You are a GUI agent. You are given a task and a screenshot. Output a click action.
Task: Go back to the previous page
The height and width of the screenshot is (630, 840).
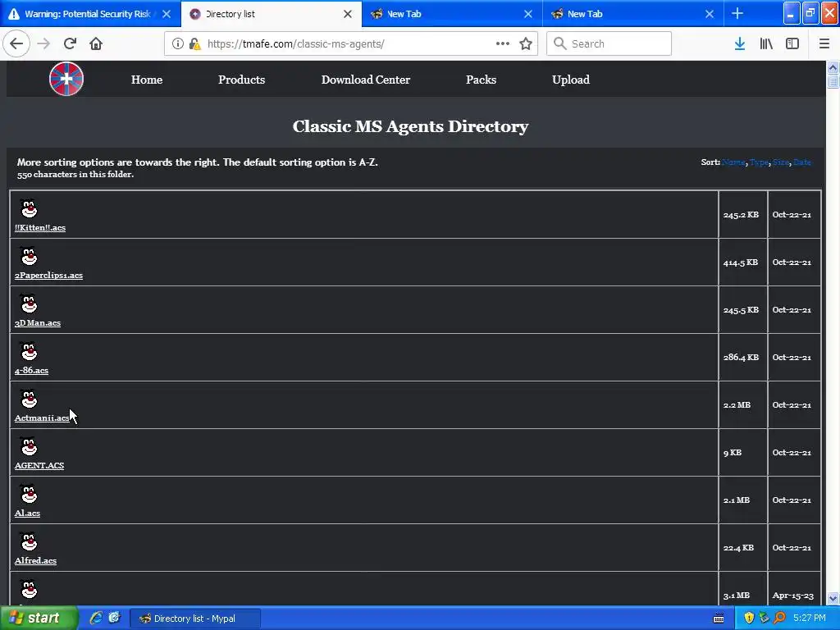coord(16,43)
